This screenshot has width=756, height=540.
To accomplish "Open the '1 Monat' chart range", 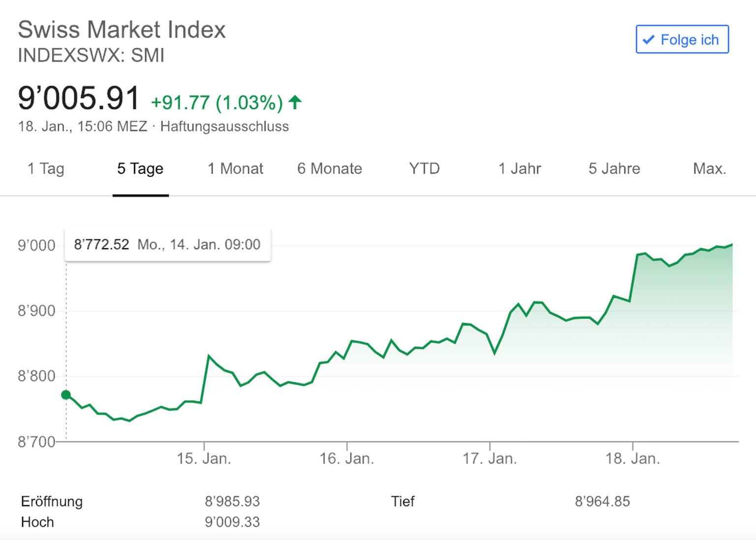I will point(235,169).
